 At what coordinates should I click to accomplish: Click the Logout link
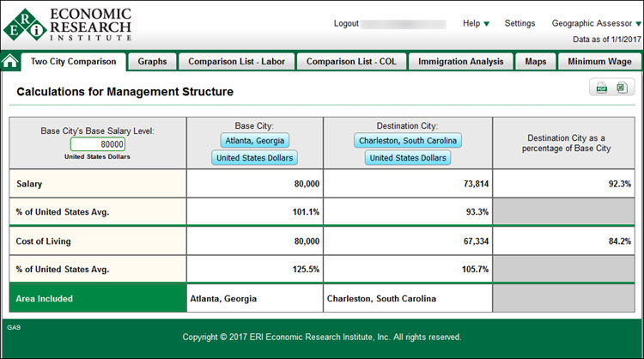point(346,23)
